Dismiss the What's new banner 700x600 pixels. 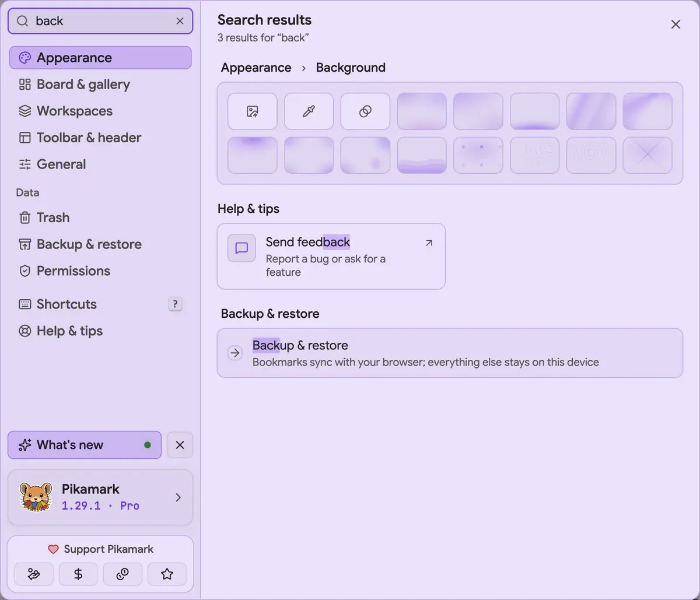(180, 445)
